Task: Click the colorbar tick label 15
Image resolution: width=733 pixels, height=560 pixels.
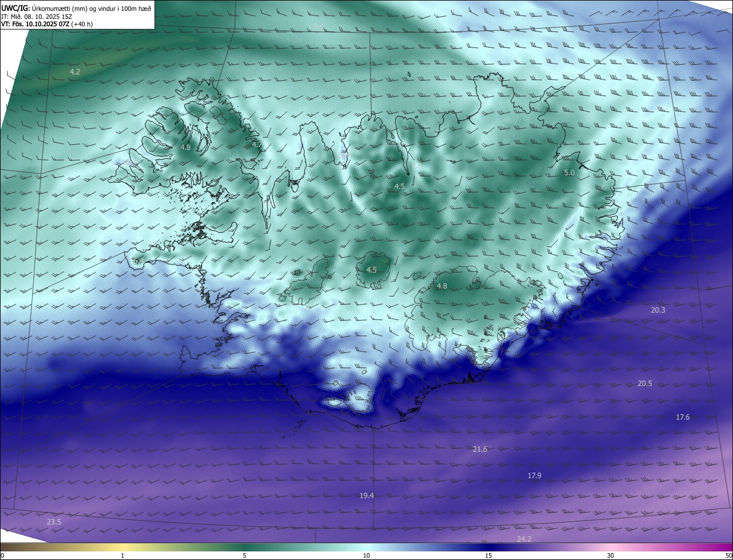Action: pos(488,555)
